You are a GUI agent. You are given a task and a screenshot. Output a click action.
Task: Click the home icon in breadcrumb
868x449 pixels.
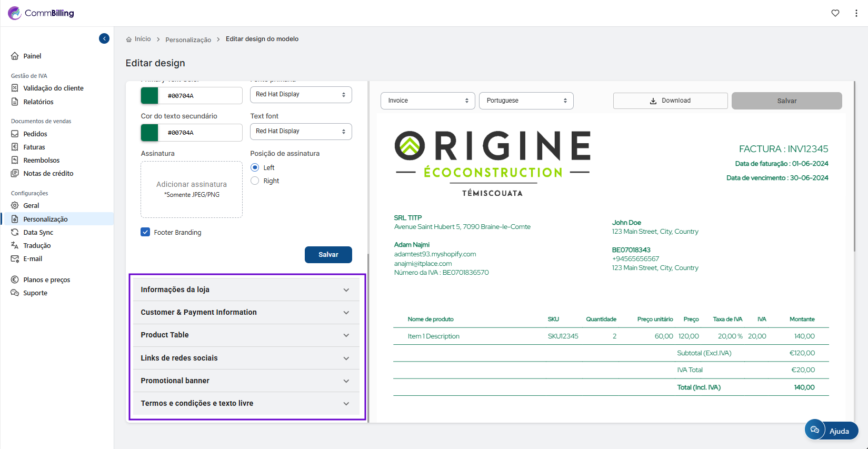click(x=129, y=39)
